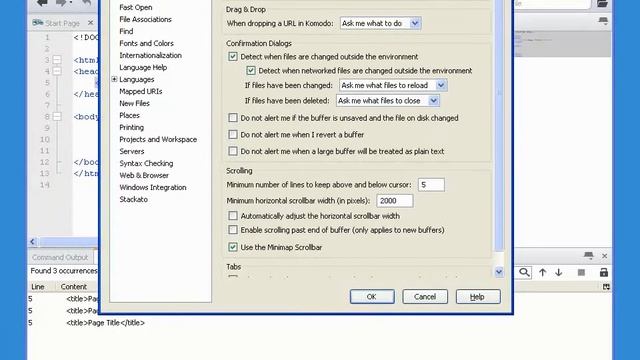
Task: Click result row '<title>Page Title</title>'
Action: tap(105, 323)
